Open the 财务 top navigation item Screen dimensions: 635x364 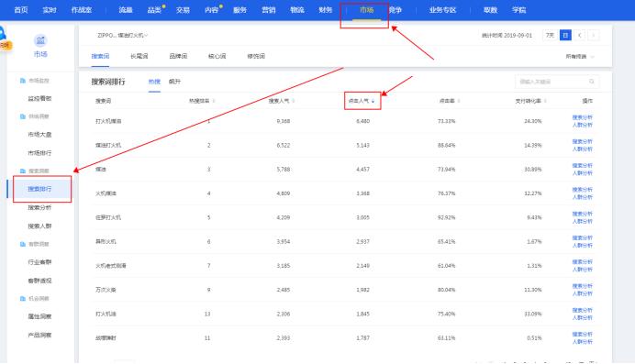326,10
